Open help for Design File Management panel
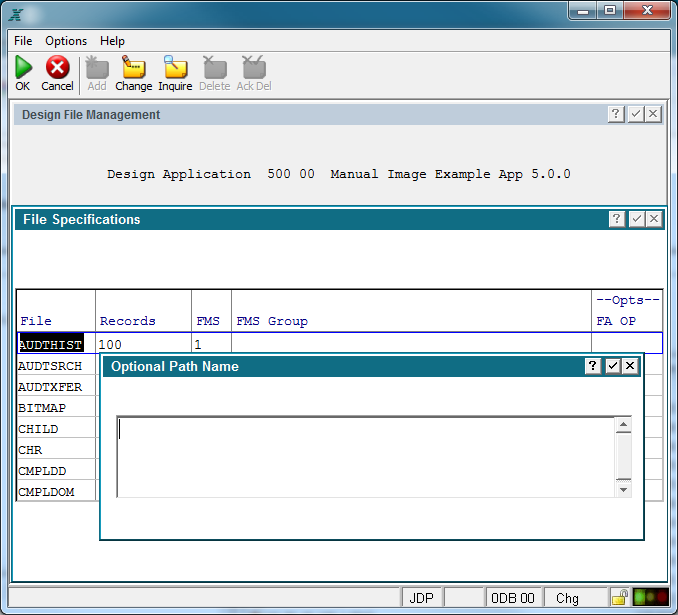The height and width of the screenshot is (615, 678). point(616,114)
